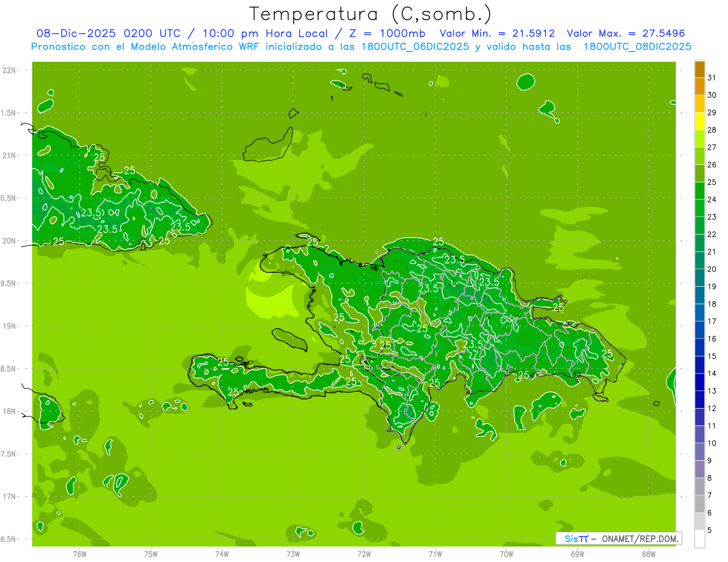Pick the gray swatch between legend 6 and 7
Image resolution: width=728 pixels, height=562 pixels.
click(699, 504)
